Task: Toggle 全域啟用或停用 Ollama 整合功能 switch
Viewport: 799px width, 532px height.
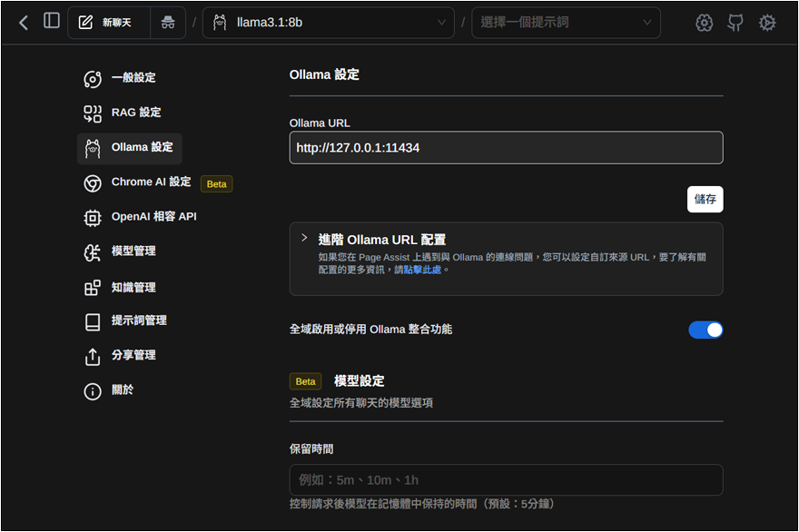Action: pyautogui.click(x=705, y=330)
